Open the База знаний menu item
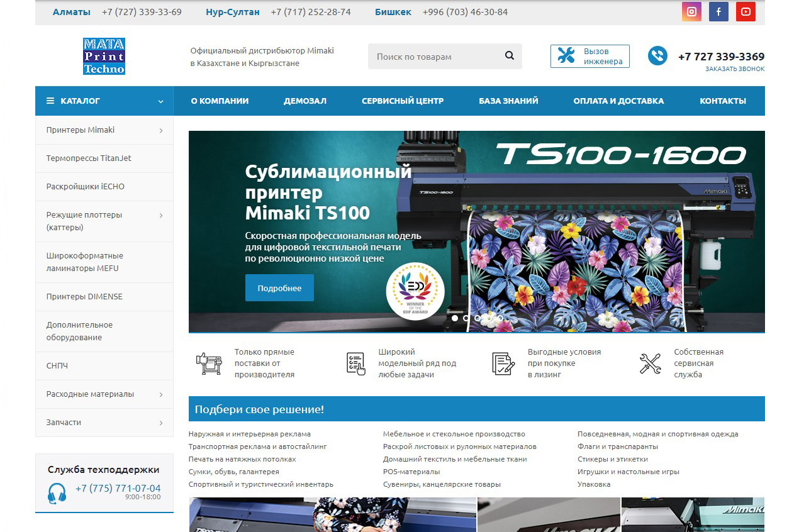This screenshot has width=799, height=532. click(x=508, y=101)
